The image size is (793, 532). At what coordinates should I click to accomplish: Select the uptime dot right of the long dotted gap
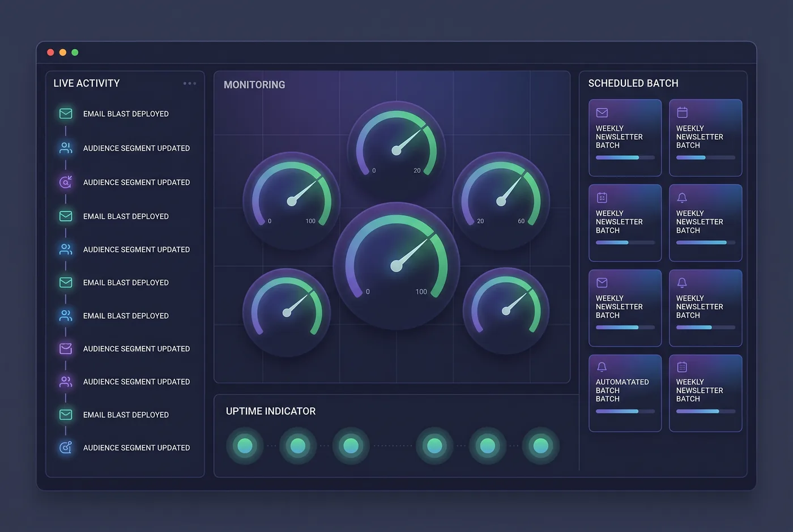click(434, 446)
